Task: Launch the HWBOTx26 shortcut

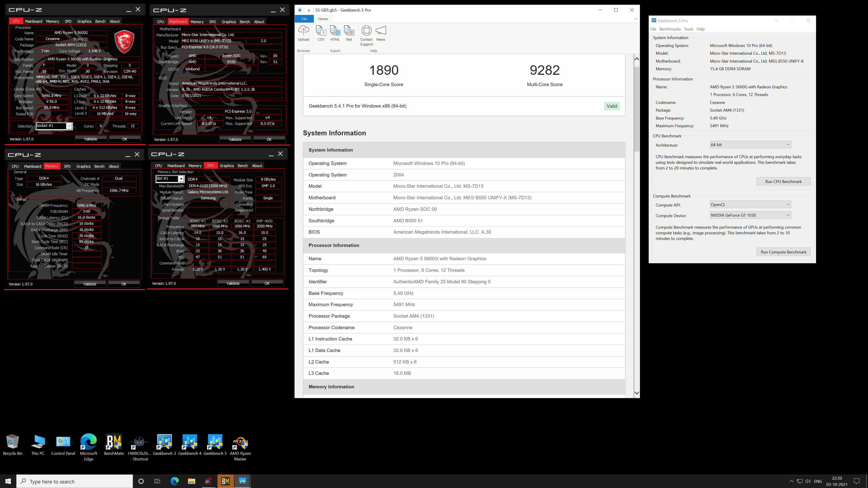Action: (x=139, y=448)
